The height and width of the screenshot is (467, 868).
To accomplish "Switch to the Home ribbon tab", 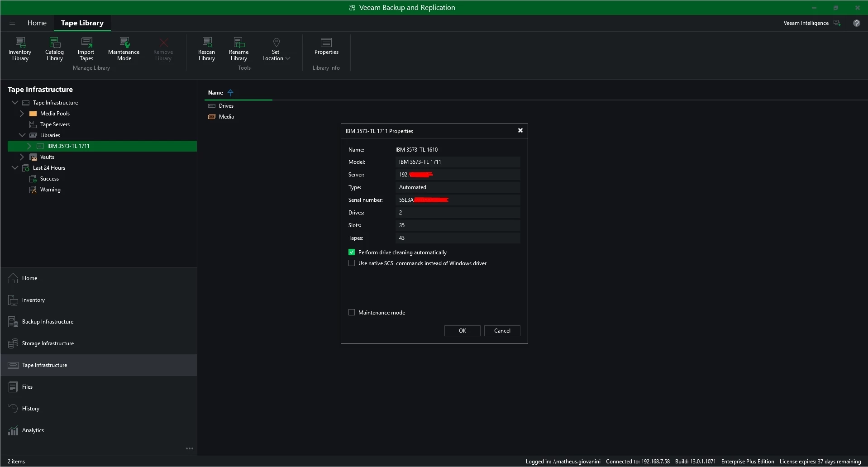I will point(37,23).
